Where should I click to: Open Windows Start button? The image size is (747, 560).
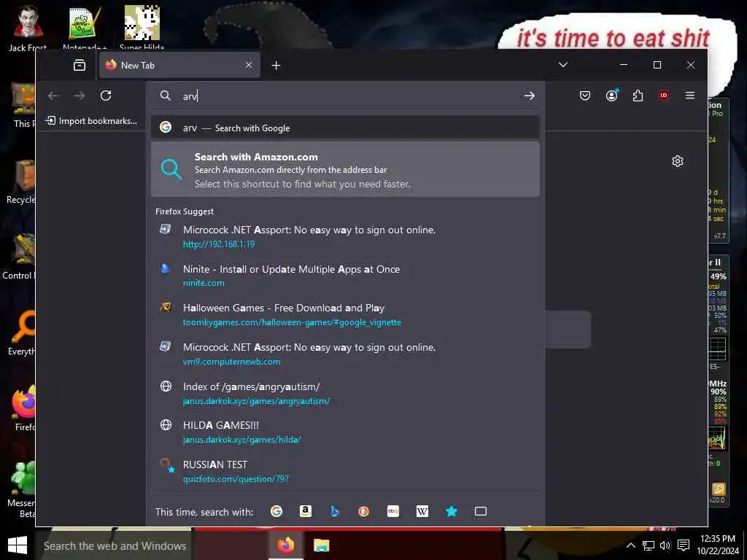[18, 545]
